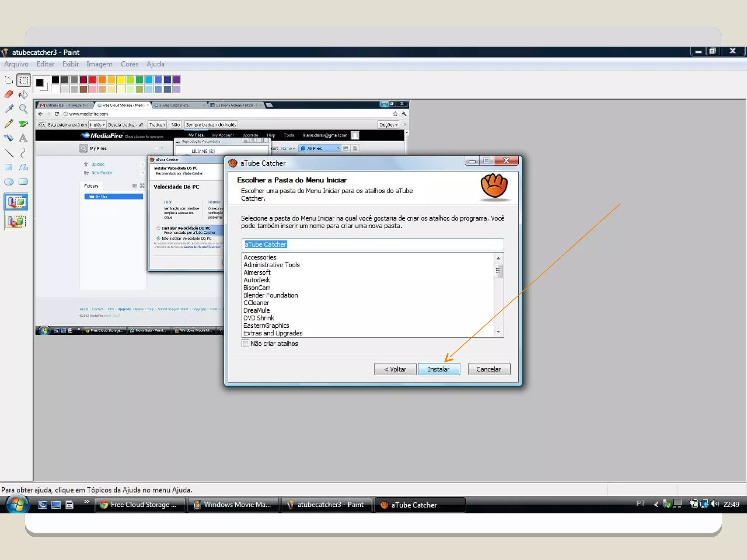Screen dimensions: 747x560
Task: Expand the taskbar quick launch chevron
Action: (87, 501)
